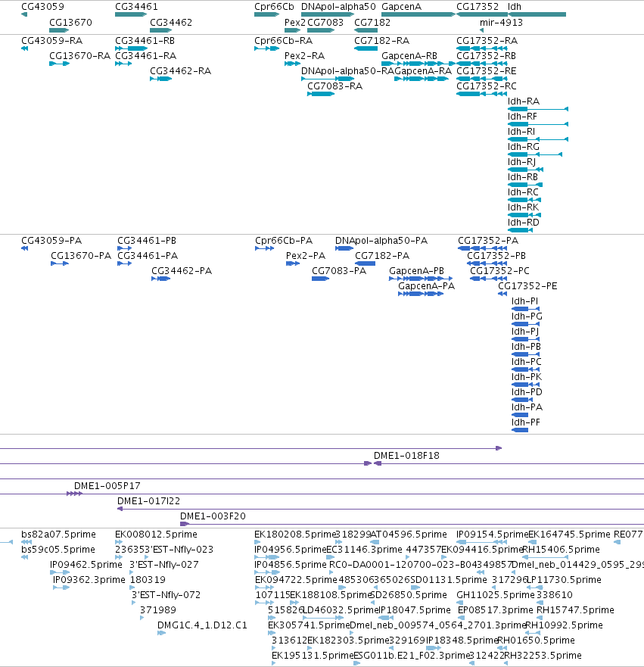Click the AT04596.5prime EST label
Viewport: 644px width, 667px height.
tap(409, 535)
